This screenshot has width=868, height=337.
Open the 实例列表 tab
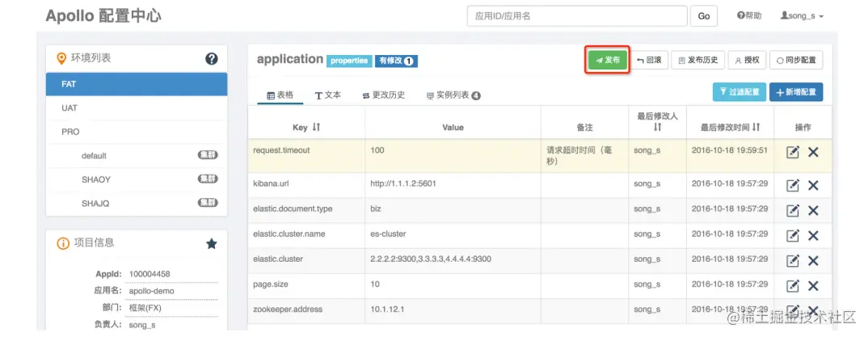453,95
